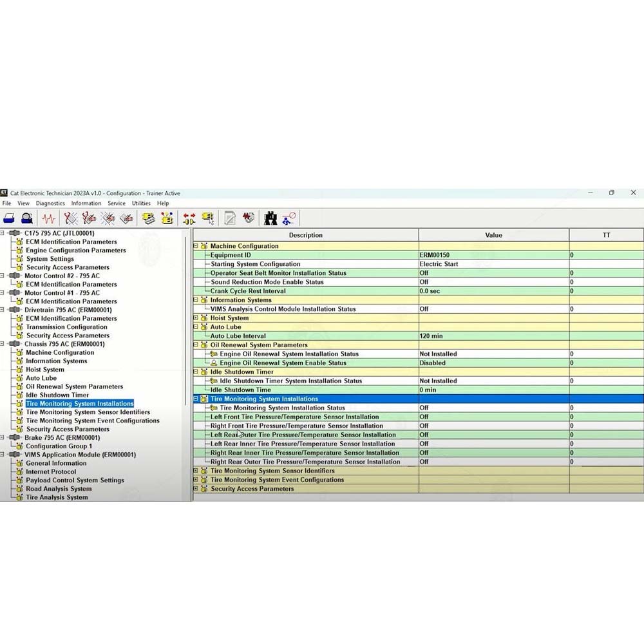Collapse the Chassis 795 AC tree node

click(3, 344)
